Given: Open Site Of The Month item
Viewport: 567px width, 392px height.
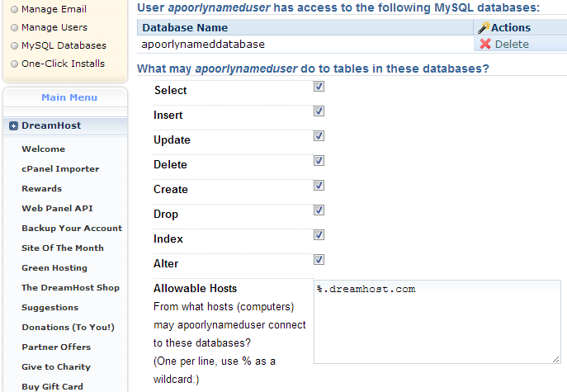Looking at the screenshot, I should (x=63, y=248).
